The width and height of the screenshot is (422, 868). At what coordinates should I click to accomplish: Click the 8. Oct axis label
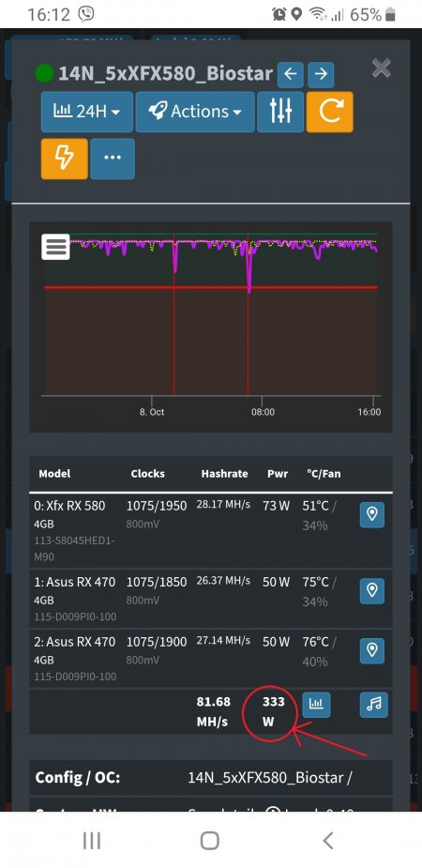152,412
